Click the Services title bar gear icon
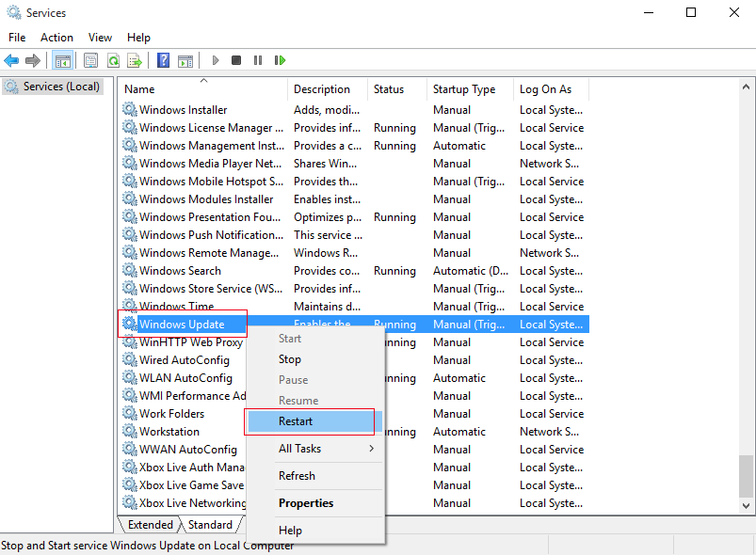 point(13,12)
